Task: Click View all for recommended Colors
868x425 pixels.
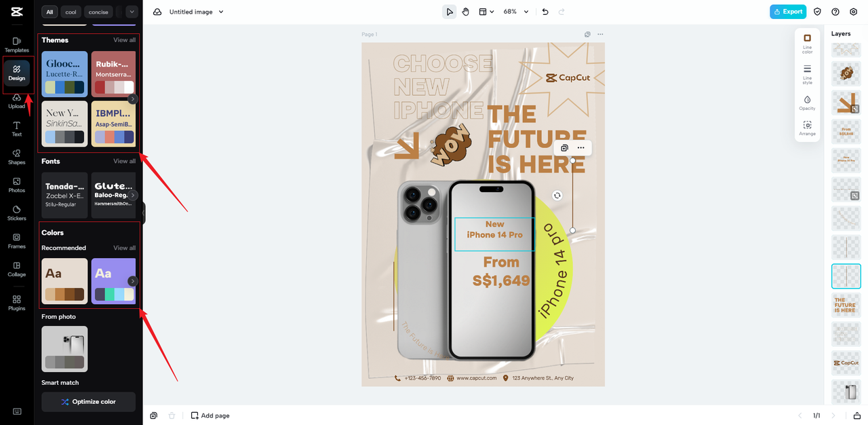Action: coord(124,248)
